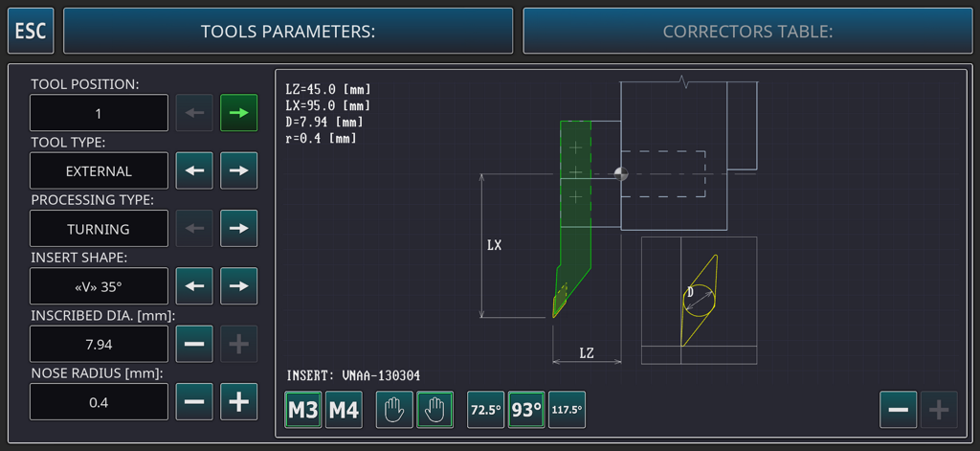980x451 pixels.
Task: Choose previous insert shape
Action: coord(194,286)
